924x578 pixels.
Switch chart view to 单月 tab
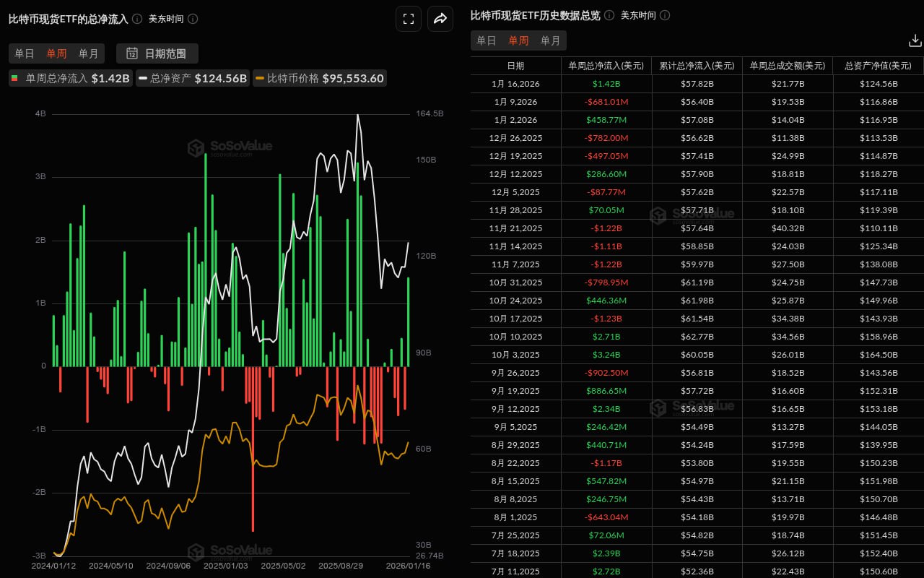(x=89, y=53)
